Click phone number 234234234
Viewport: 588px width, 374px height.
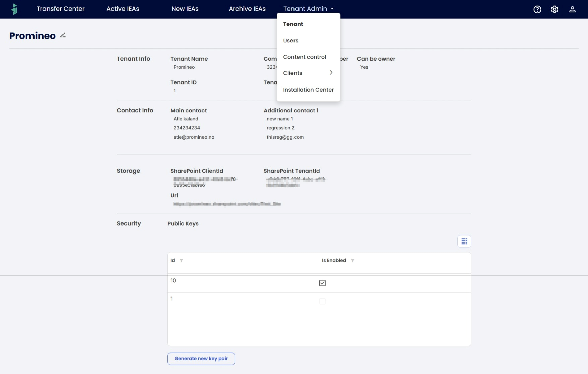(187, 128)
